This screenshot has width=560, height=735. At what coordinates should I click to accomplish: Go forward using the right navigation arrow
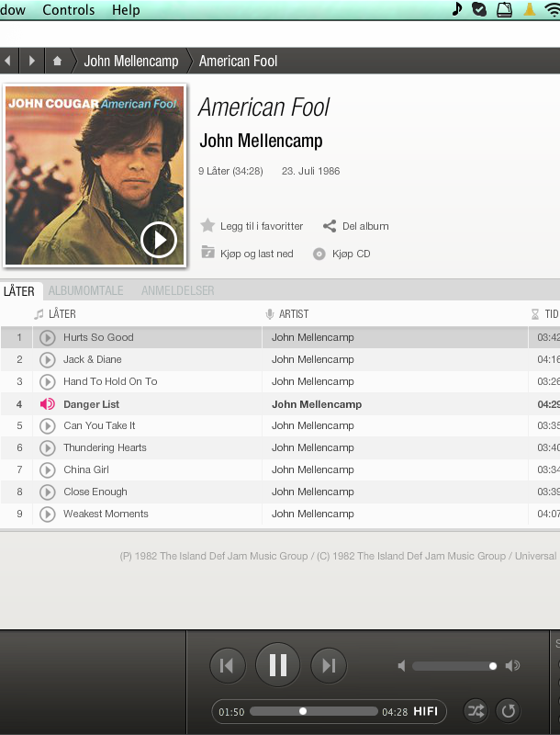click(32, 61)
